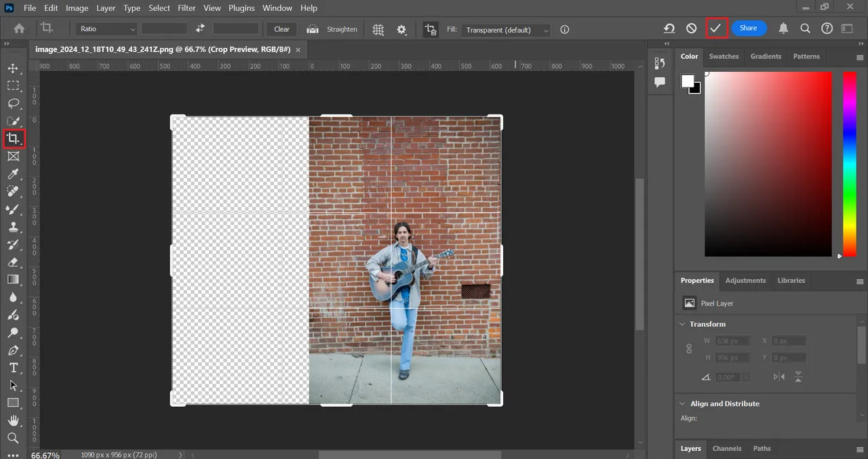Swap crop width and height values

coord(200,28)
